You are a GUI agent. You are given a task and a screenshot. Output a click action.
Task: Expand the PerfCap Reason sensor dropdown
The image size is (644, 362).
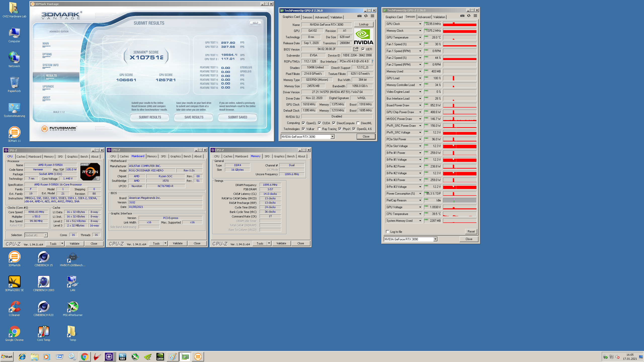pyautogui.click(x=420, y=200)
